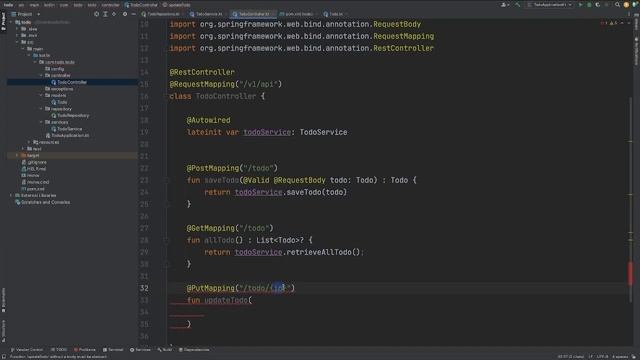Open Terminal tool window

(x=113, y=350)
